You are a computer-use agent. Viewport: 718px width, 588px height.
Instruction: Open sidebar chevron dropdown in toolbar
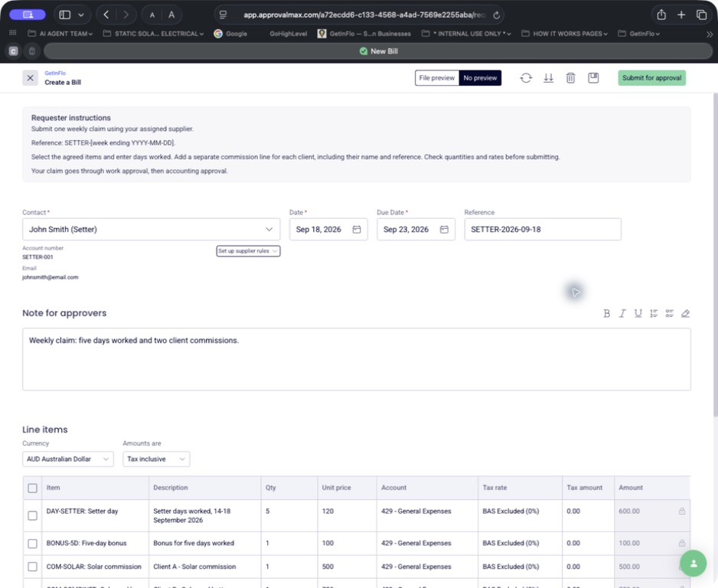pos(81,15)
